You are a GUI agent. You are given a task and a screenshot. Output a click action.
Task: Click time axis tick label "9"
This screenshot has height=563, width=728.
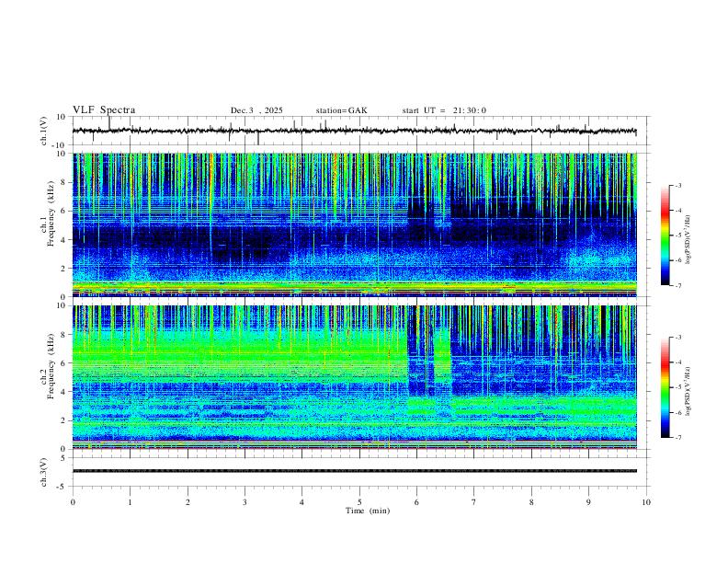pos(588,502)
